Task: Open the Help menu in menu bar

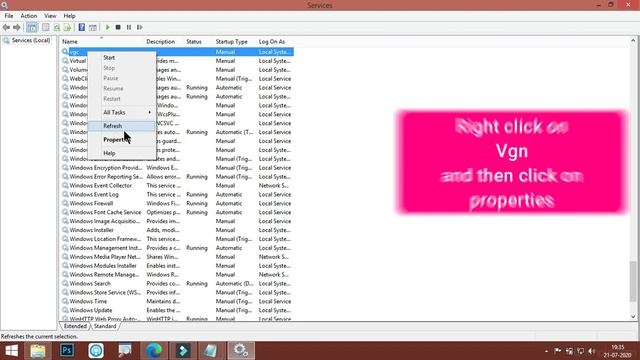Action: [x=69, y=16]
